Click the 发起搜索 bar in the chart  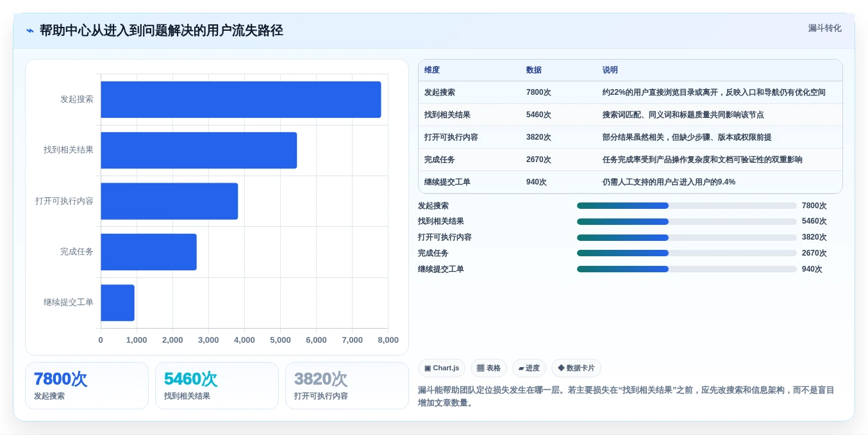[241, 99]
